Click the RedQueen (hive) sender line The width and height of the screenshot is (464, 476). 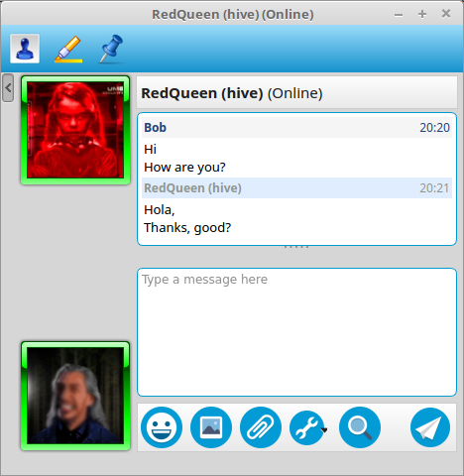point(296,188)
